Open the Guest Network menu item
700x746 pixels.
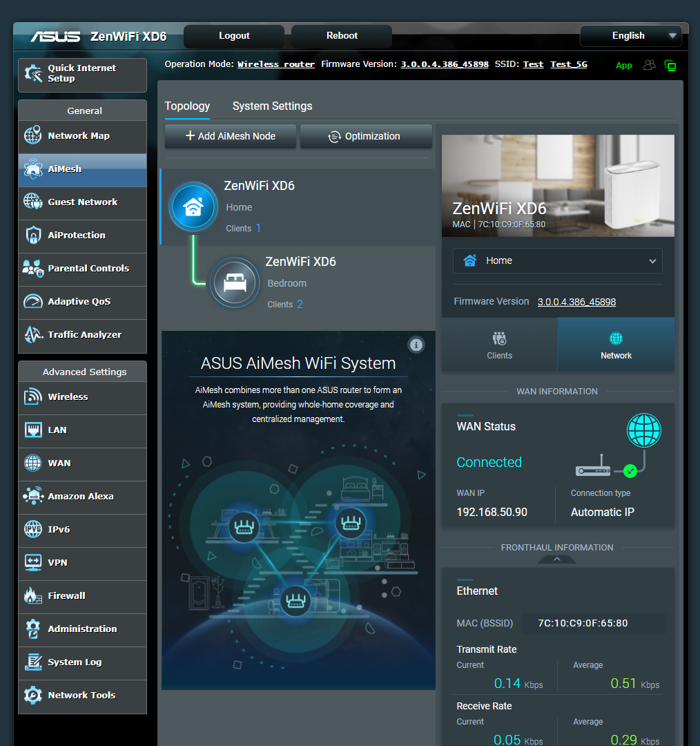pos(82,203)
